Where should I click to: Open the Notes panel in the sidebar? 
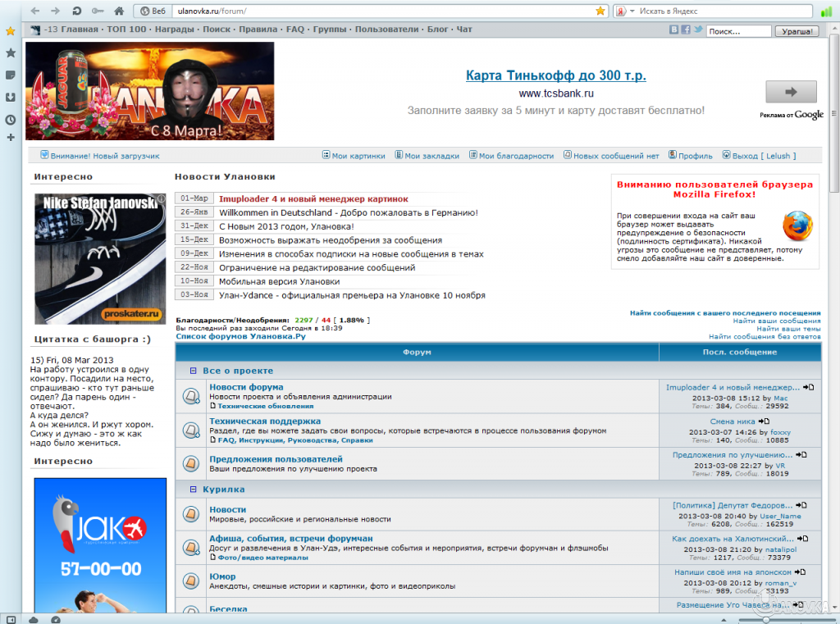pos(11,75)
